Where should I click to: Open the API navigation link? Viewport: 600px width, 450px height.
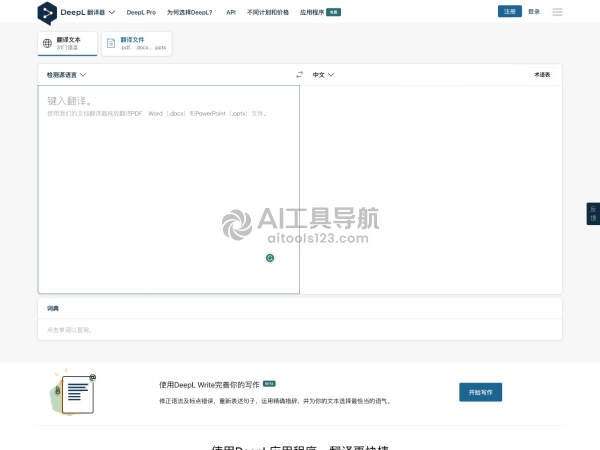click(x=231, y=12)
